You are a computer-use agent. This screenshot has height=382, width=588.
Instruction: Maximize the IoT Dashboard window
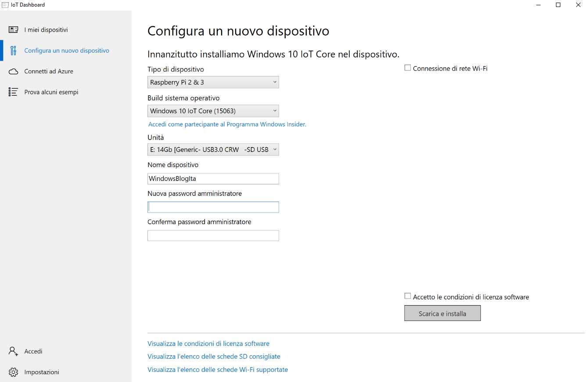pyautogui.click(x=558, y=5)
